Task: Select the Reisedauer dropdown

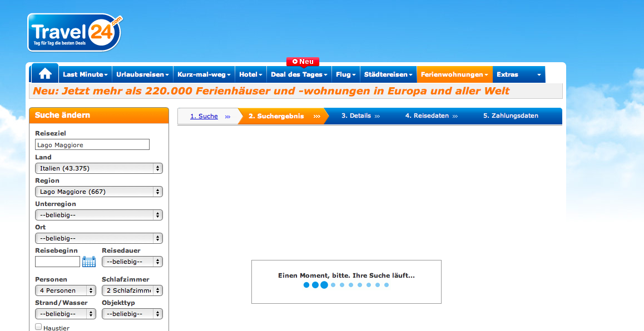Action: coord(132,262)
